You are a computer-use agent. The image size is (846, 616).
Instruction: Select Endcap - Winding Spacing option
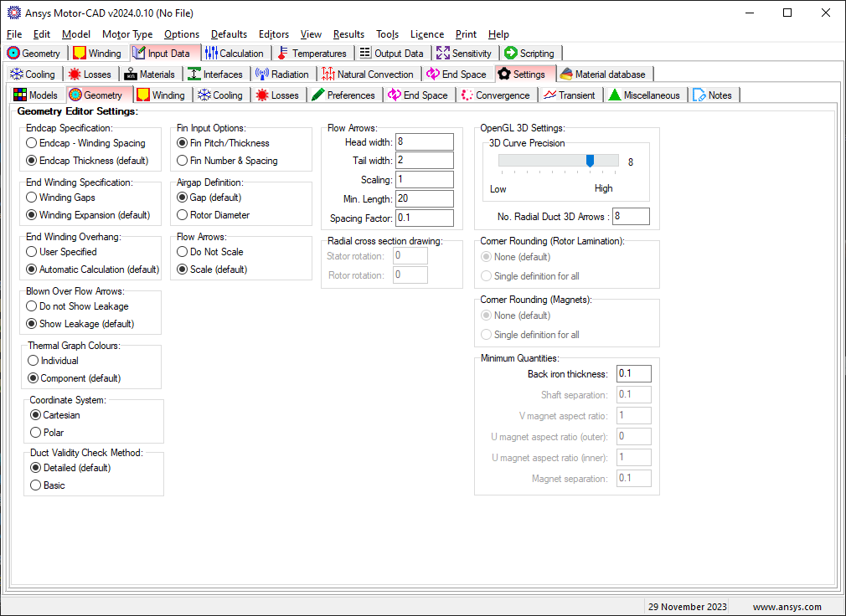(x=32, y=143)
